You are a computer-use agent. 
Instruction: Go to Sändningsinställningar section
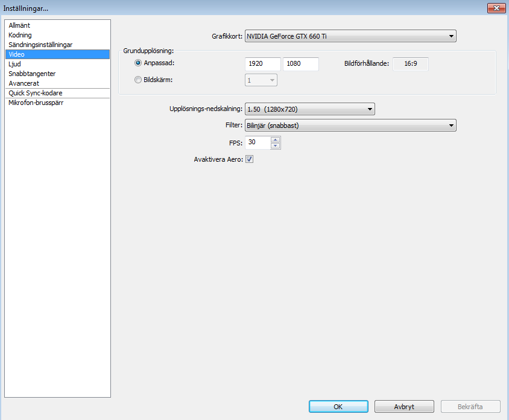(x=40, y=45)
